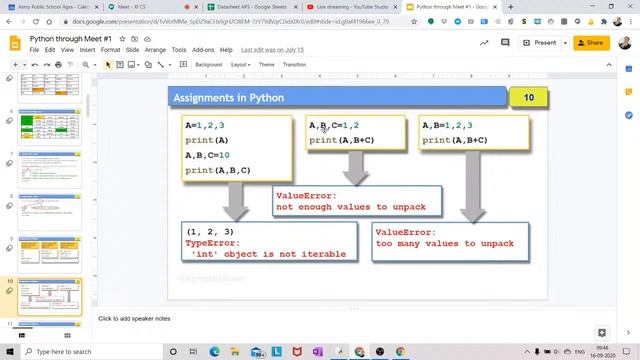Click the Explore button at bottom right

click(x=602, y=333)
